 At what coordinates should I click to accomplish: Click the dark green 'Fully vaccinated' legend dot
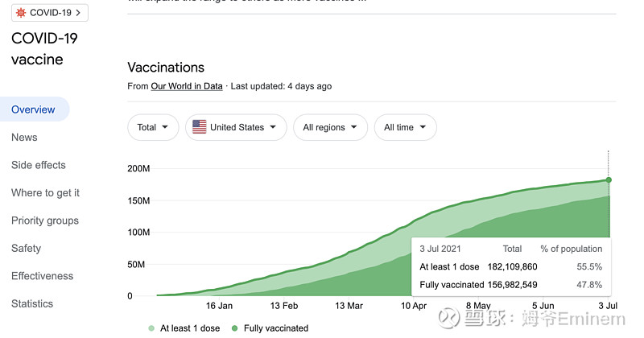[234, 328]
